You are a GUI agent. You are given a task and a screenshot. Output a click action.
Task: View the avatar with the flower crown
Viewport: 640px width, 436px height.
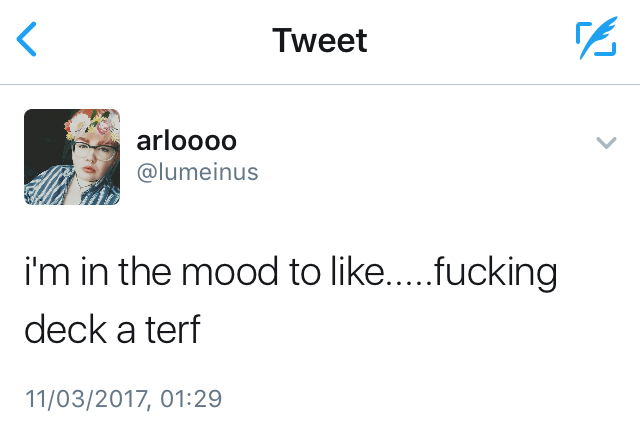coord(72,157)
